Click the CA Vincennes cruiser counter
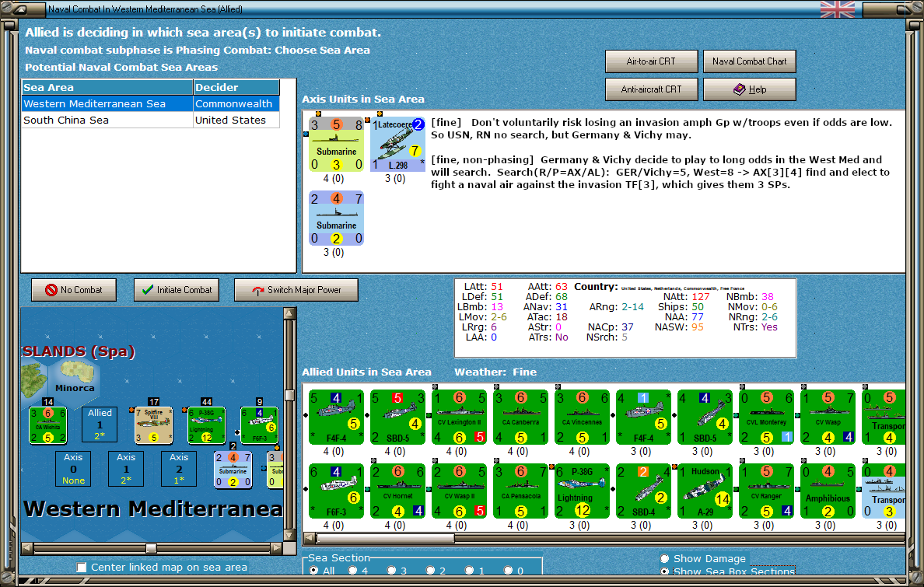Image resolution: width=924 pixels, height=587 pixels. coord(583,418)
